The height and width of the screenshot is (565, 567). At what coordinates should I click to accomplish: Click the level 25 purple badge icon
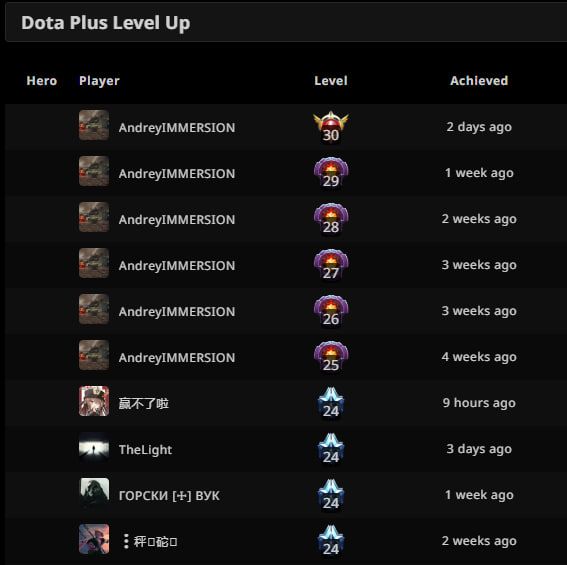point(331,356)
